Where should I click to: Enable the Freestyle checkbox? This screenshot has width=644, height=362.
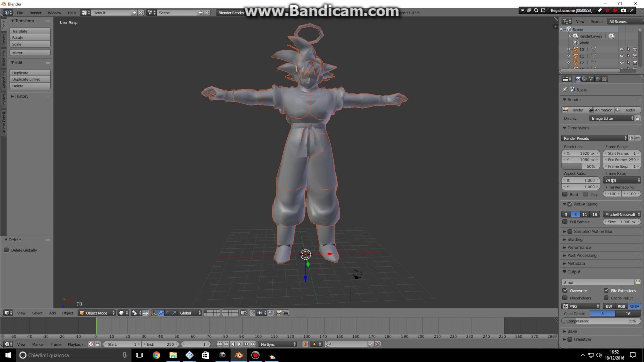(570, 339)
